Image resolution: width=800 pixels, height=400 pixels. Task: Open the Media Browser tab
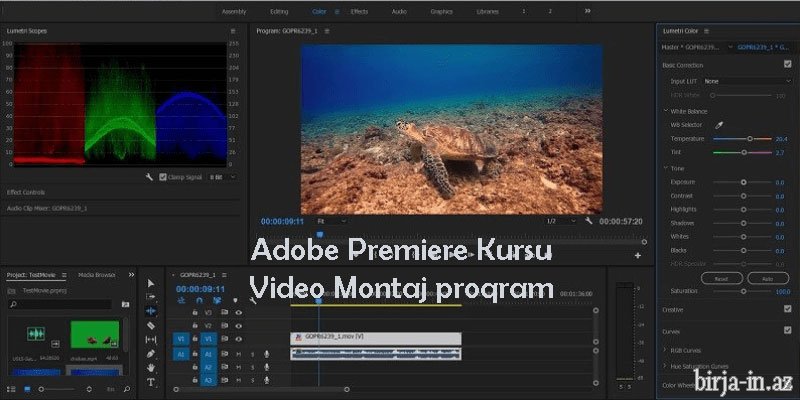point(96,275)
